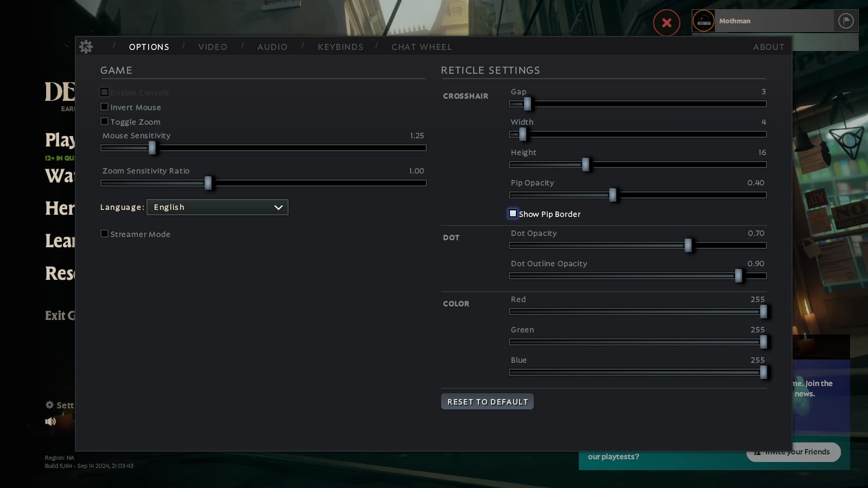
Task: Open the Language dropdown set to English
Action: 217,207
